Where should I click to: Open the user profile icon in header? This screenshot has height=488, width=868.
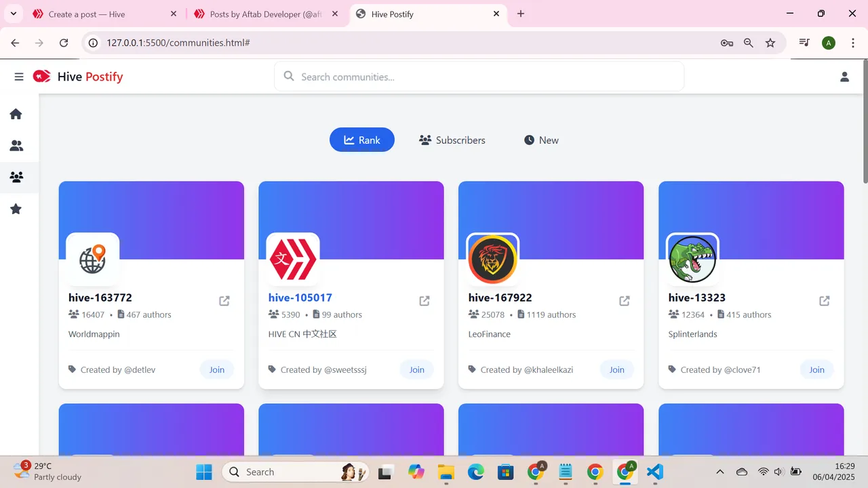(x=844, y=77)
